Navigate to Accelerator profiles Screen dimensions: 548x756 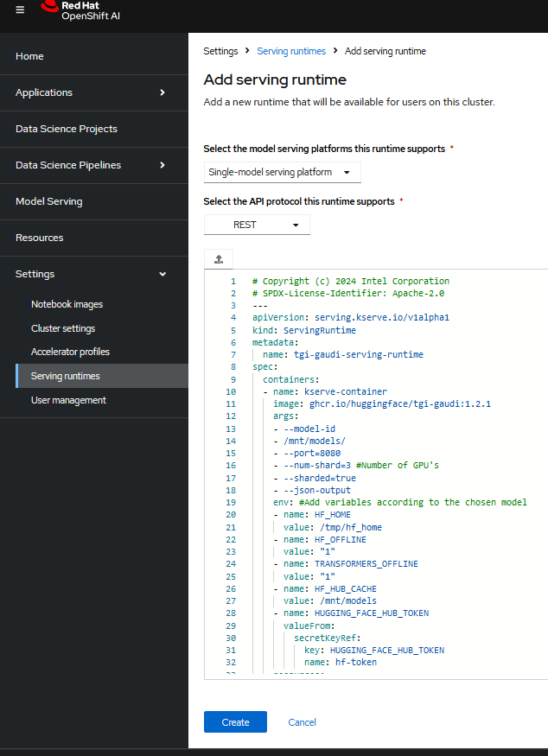(x=70, y=352)
